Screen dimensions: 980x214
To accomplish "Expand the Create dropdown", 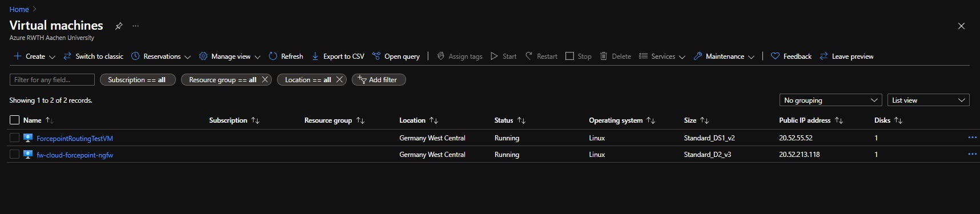I will click(34, 56).
